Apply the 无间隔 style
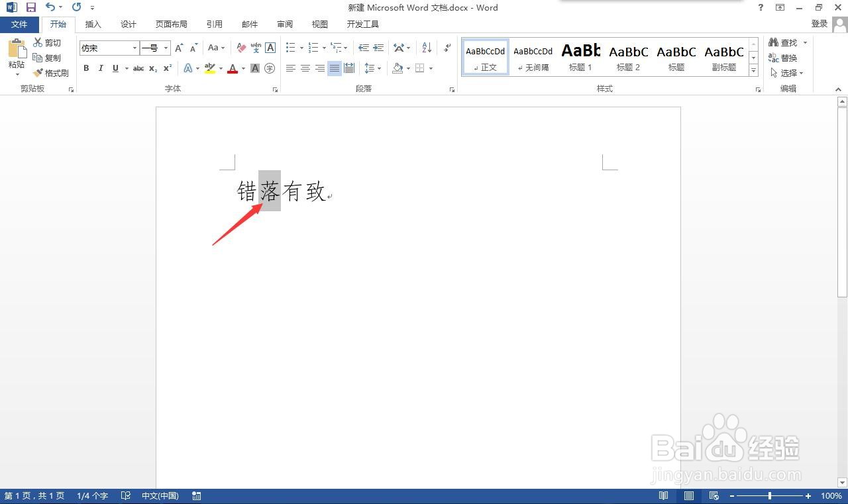 (533, 57)
